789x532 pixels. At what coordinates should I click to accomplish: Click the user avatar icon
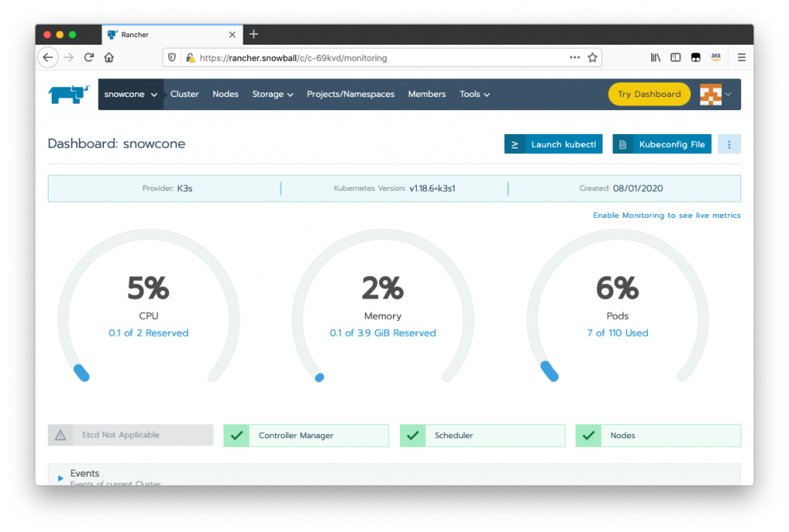710,94
